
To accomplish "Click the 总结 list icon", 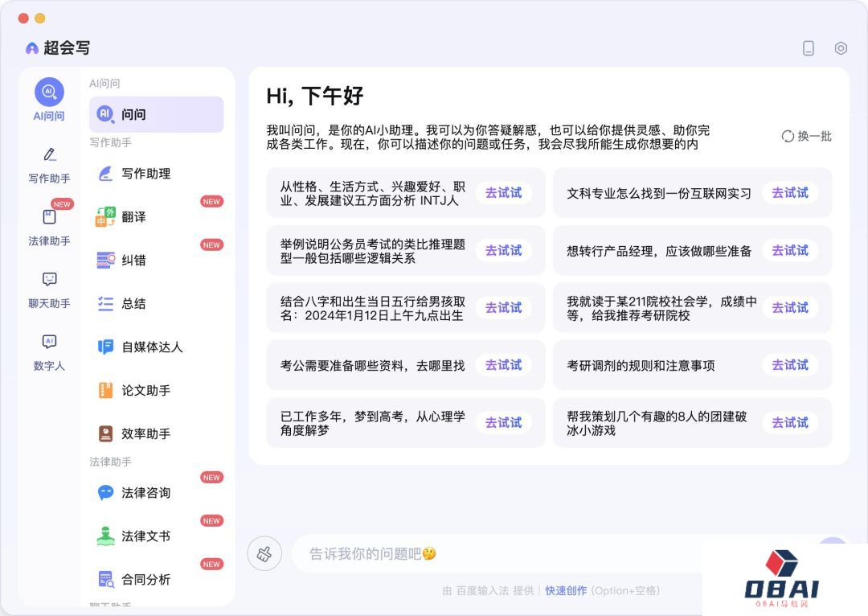I will pos(105,303).
